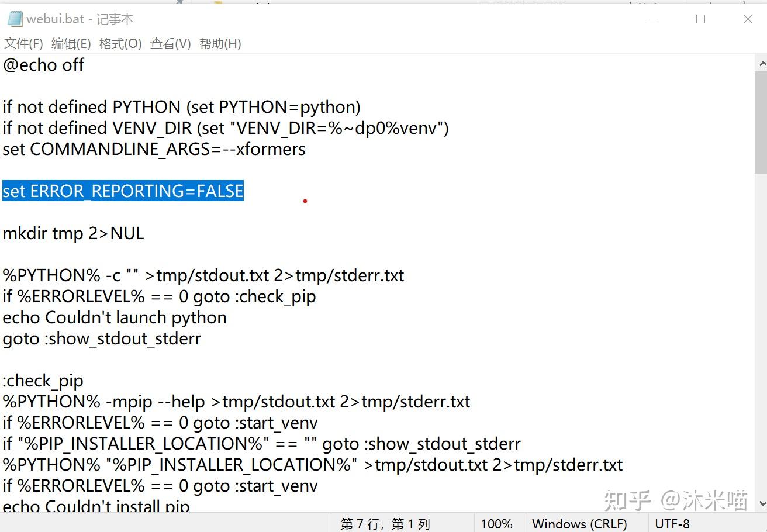Image resolution: width=767 pixels, height=532 pixels.
Task: Click the echo Couldn't launch python line
Action: point(115,317)
